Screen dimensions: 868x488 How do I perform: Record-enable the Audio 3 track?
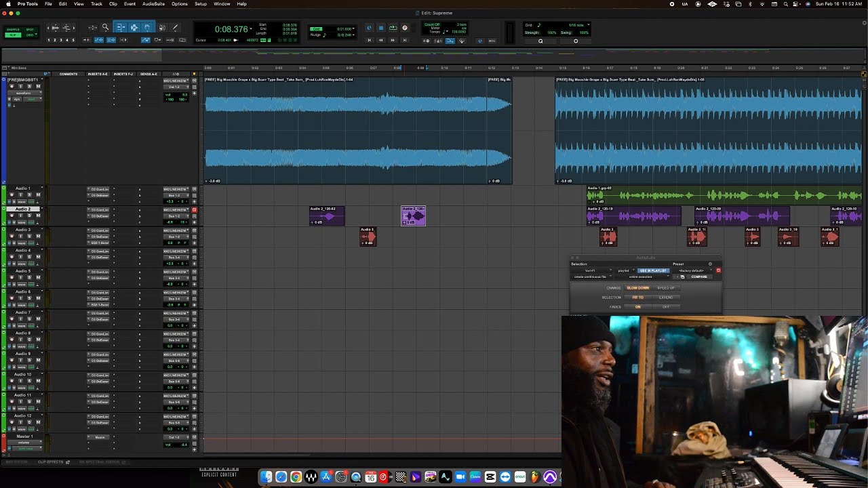pos(12,237)
